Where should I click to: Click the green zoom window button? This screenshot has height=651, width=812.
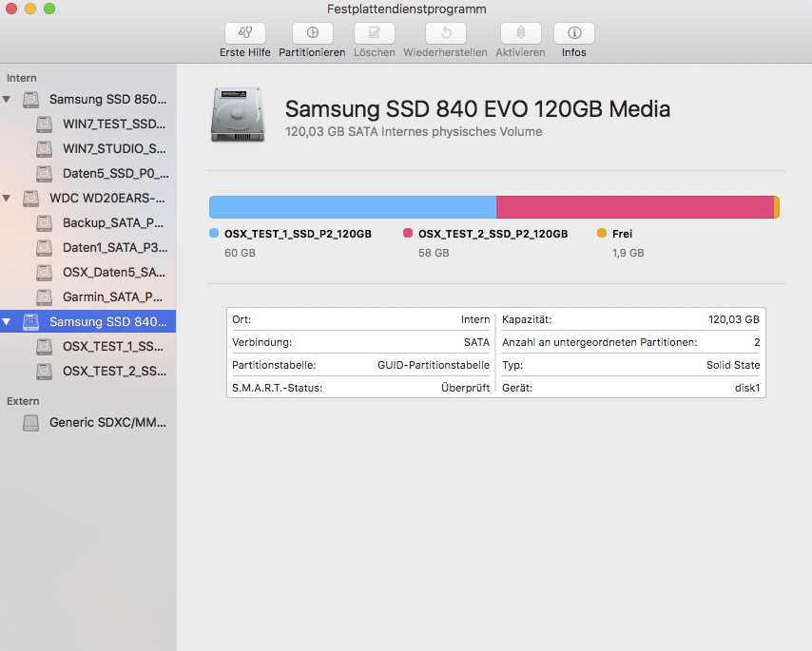click(49, 9)
